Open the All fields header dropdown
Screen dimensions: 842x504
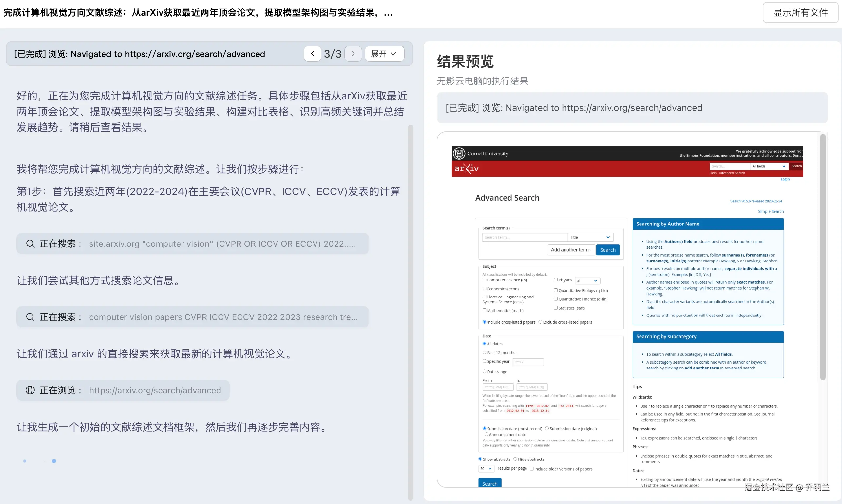coord(769,166)
